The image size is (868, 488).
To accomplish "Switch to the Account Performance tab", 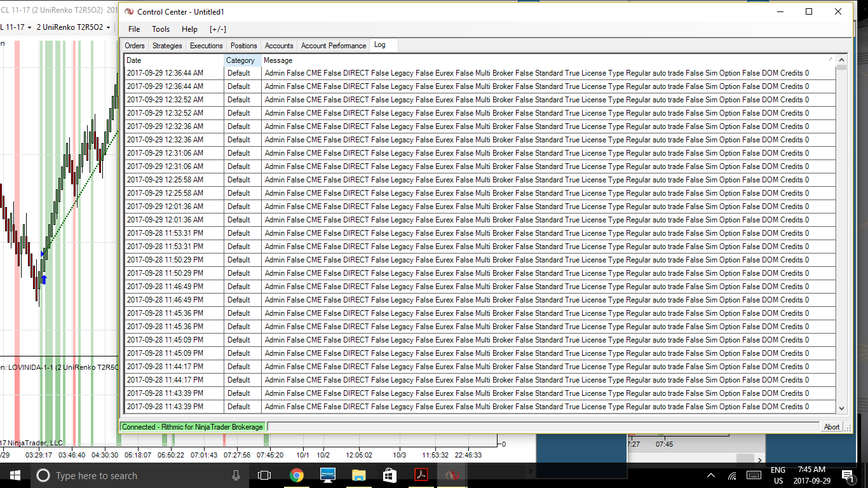I will (x=334, y=46).
